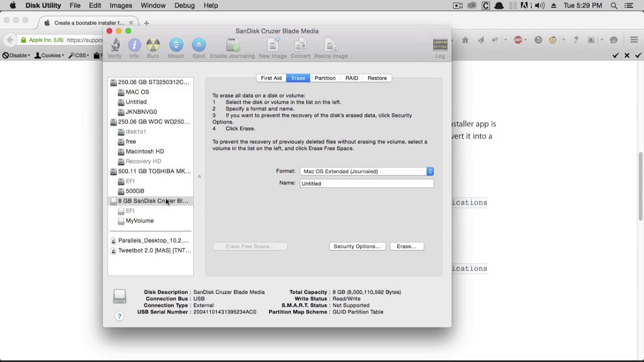Screen dimensions: 644x362
Task: Click the Name text field
Action: (367, 184)
